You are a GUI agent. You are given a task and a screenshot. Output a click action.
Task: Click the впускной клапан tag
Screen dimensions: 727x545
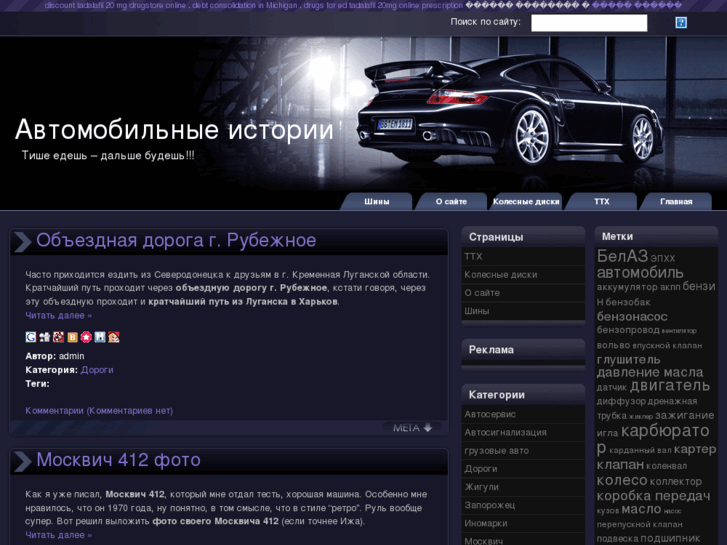coord(667,346)
